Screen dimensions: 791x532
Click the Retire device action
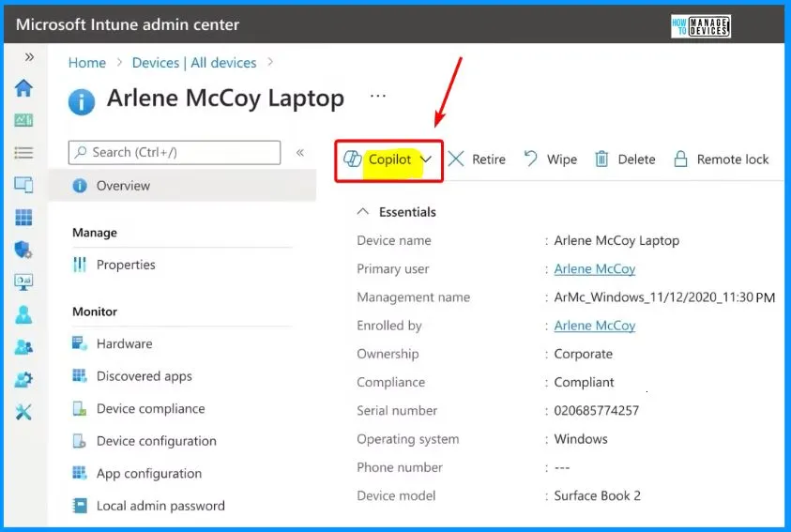coord(477,160)
